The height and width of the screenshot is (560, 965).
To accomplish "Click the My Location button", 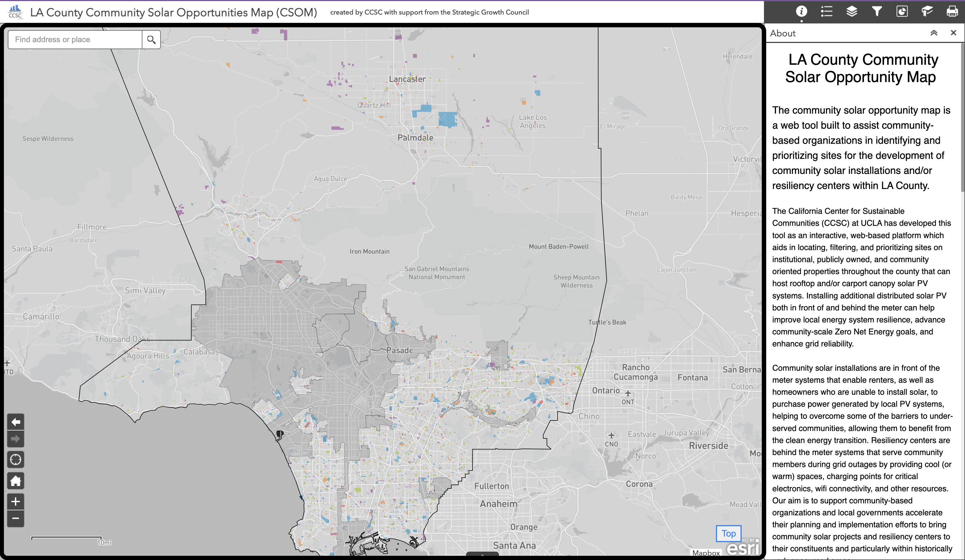I will coord(16,459).
